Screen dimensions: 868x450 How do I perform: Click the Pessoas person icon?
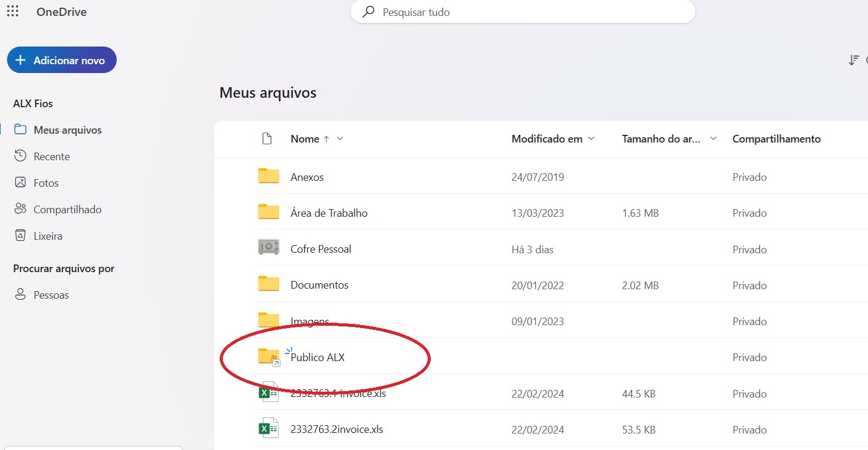click(x=21, y=295)
